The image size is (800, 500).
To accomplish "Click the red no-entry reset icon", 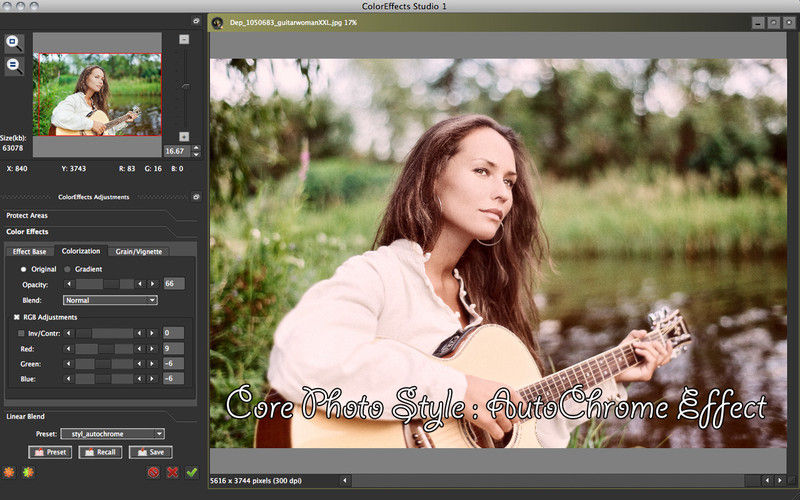I will coord(153,472).
